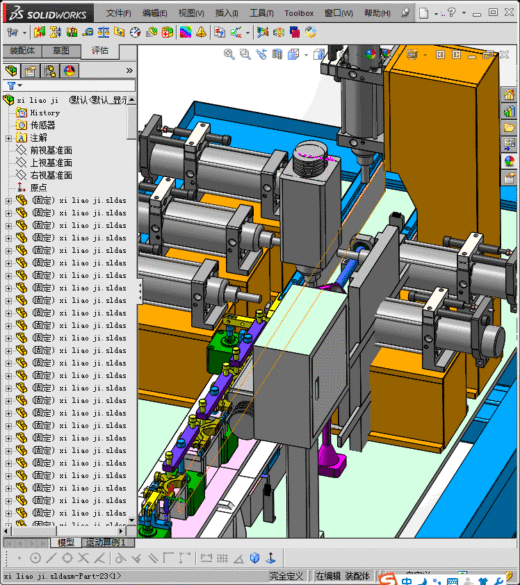The image size is (520, 585).
Task: Expand the 注解 annotations tree node
Action: (x=9, y=138)
